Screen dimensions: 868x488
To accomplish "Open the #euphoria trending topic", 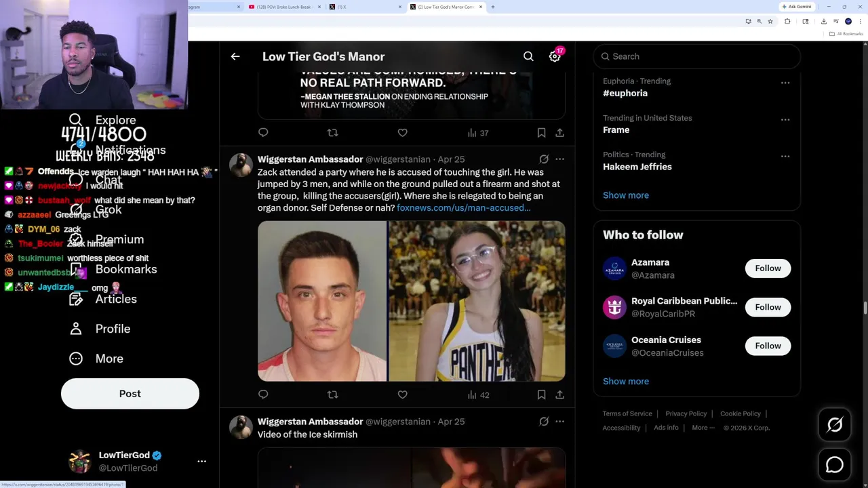I will (625, 94).
